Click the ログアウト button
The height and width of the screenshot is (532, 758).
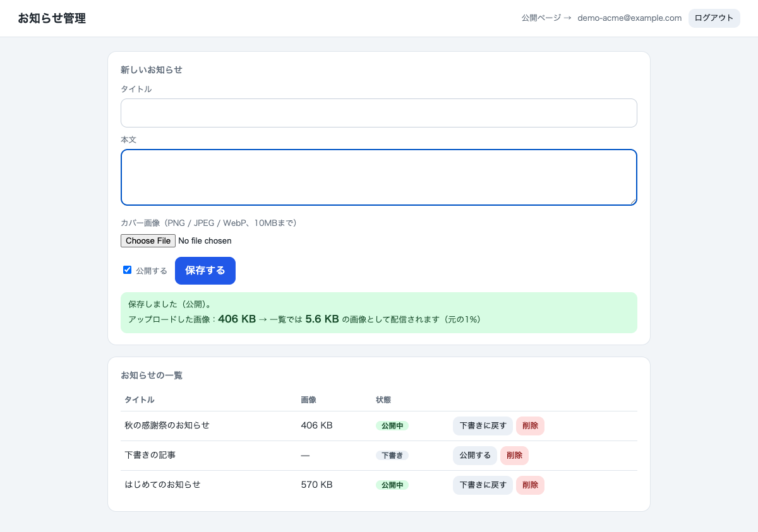click(714, 18)
